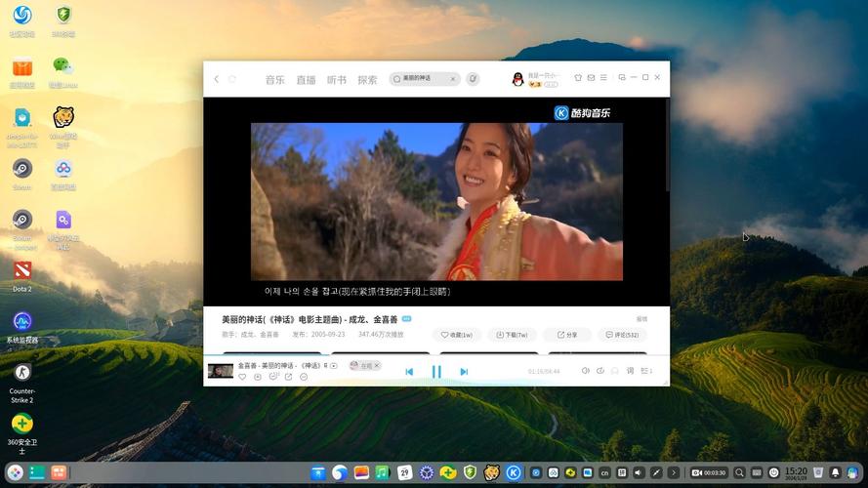Click the playback mode loop icon
This screenshot has width=868, height=488.
[x=600, y=371]
